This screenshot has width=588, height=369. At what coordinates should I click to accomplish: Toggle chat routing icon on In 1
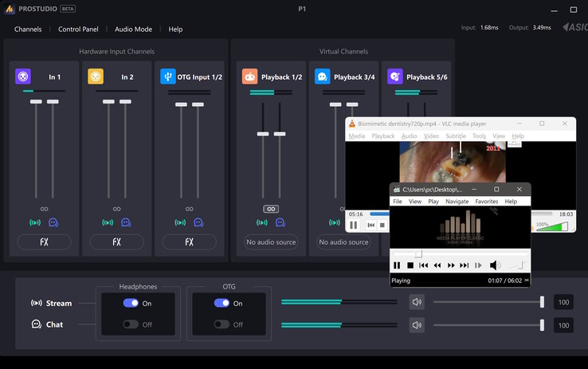pyautogui.click(x=53, y=222)
